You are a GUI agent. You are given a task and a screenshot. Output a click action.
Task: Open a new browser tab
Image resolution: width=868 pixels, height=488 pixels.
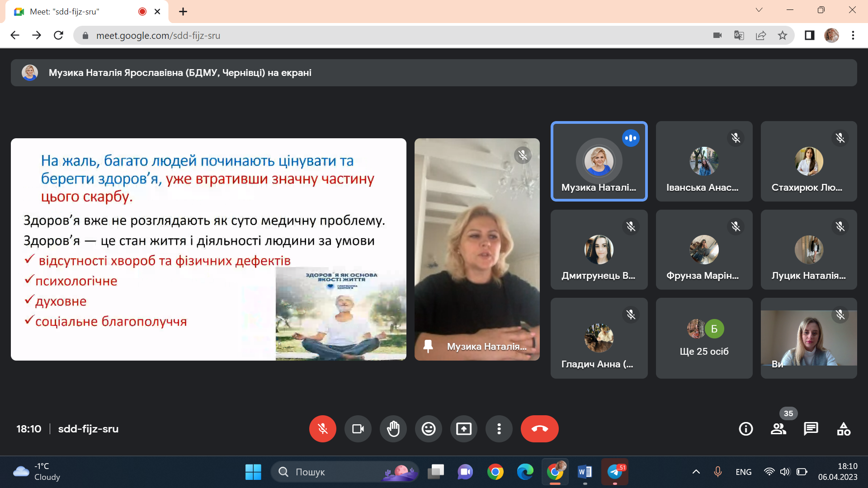point(183,12)
